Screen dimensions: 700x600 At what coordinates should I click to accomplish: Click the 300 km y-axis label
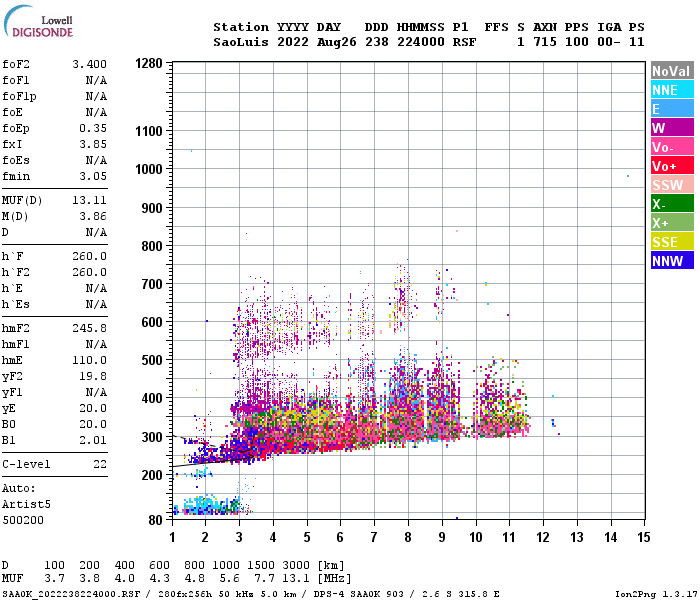click(x=152, y=437)
